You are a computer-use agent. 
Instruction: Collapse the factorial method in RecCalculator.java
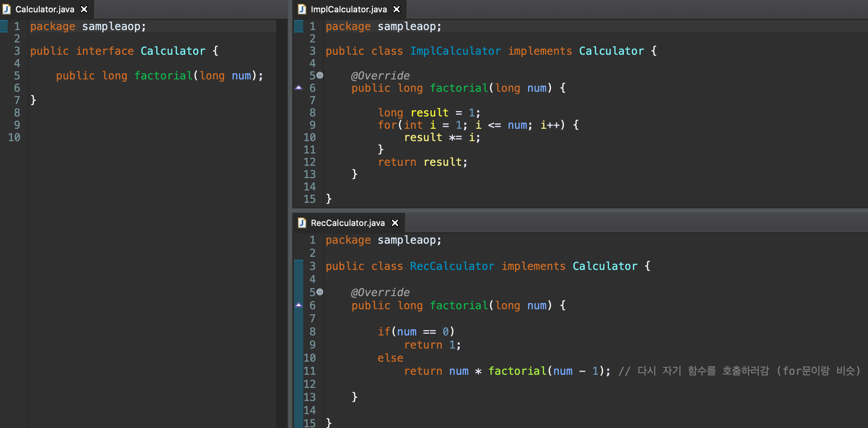320,292
